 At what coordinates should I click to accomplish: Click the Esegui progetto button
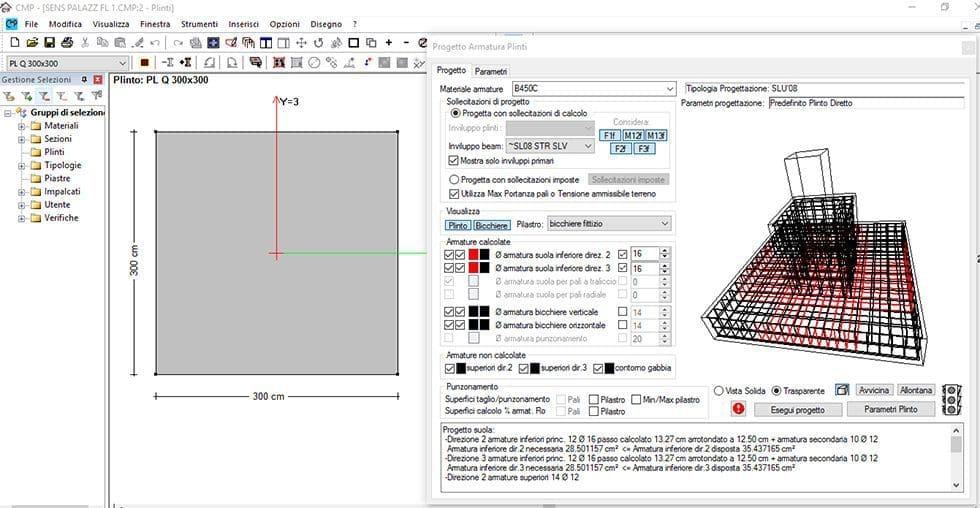[797, 409]
